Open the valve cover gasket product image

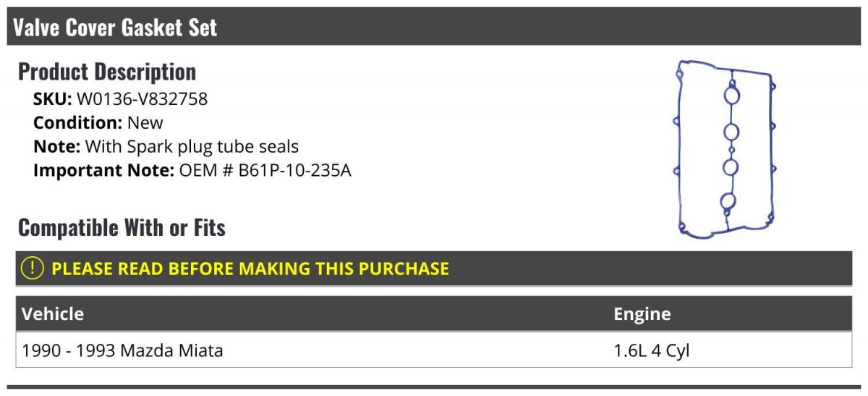tap(726, 151)
